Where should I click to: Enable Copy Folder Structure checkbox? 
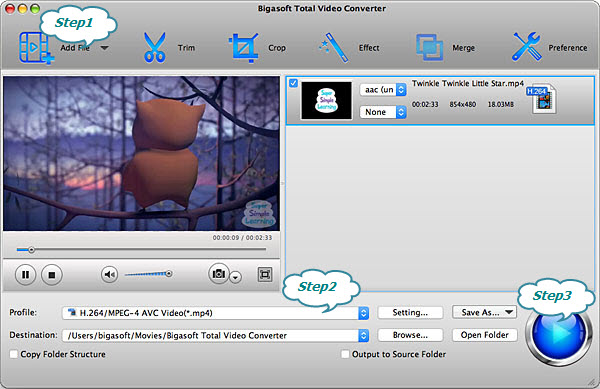13,354
